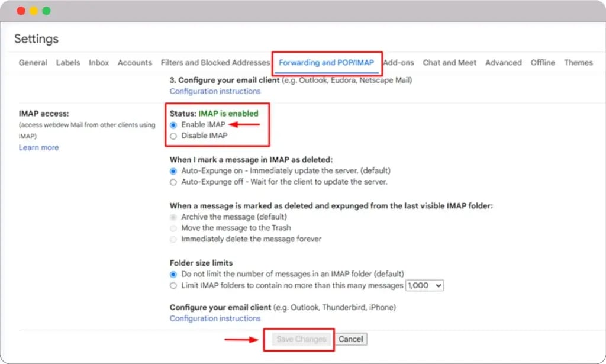Open the Accounts tab
This screenshot has height=364, width=606.
click(135, 63)
